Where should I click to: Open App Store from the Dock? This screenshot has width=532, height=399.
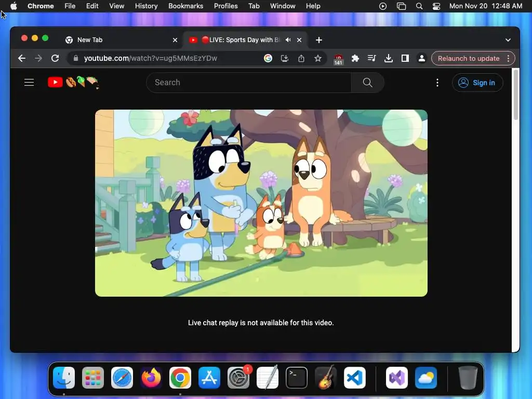[x=209, y=378]
